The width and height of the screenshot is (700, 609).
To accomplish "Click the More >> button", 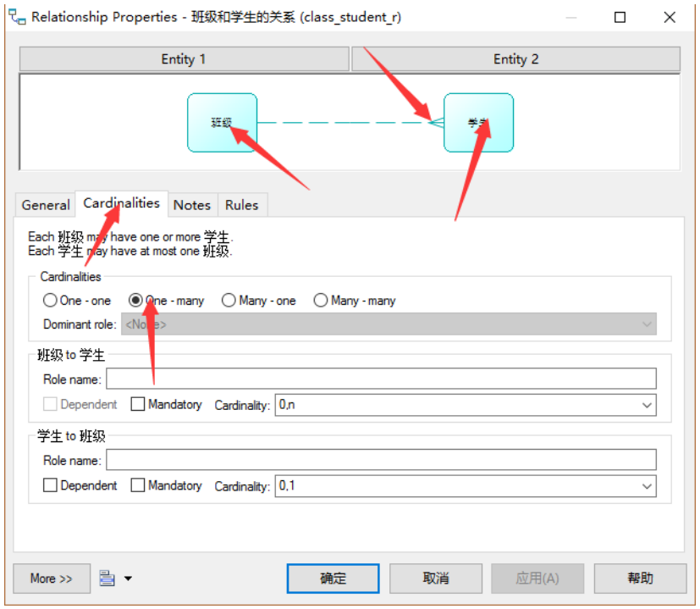I will tap(52, 579).
